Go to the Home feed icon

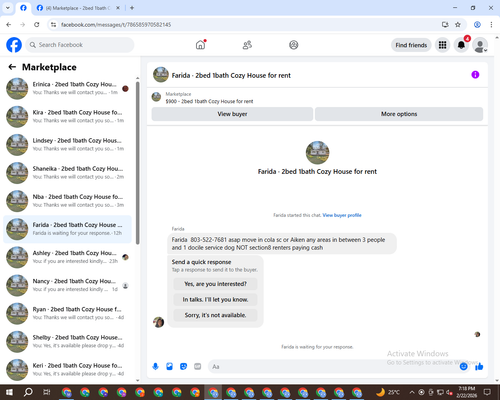pos(200,45)
